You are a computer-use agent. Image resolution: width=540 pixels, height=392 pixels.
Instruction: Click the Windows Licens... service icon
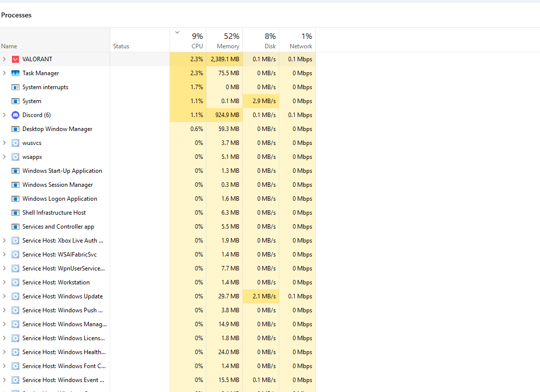click(x=15, y=338)
